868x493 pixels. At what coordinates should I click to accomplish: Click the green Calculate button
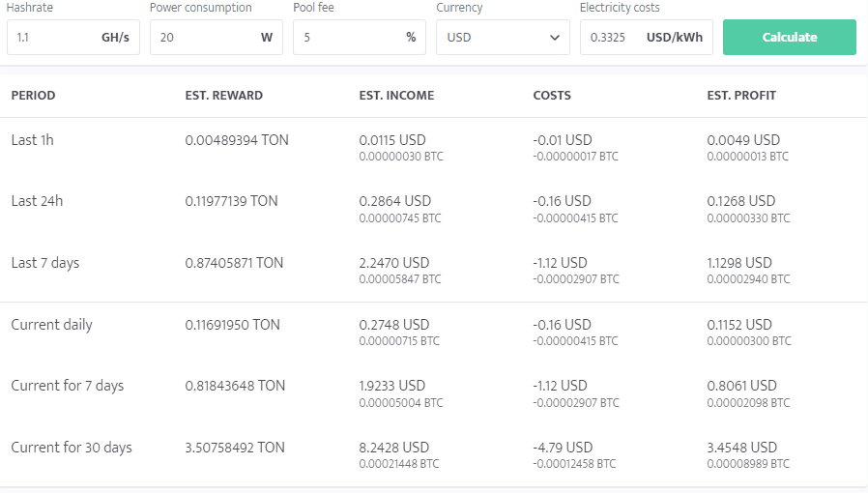pyautogui.click(x=789, y=38)
